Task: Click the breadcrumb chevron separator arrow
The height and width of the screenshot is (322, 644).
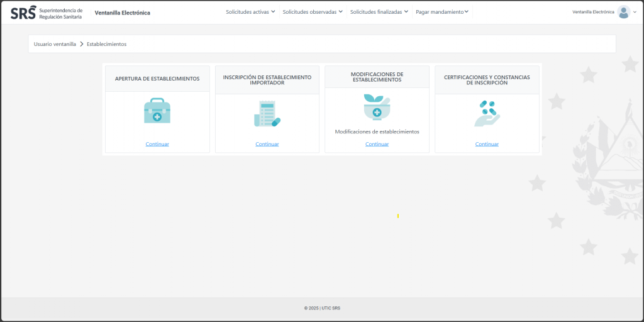Action: coord(82,44)
